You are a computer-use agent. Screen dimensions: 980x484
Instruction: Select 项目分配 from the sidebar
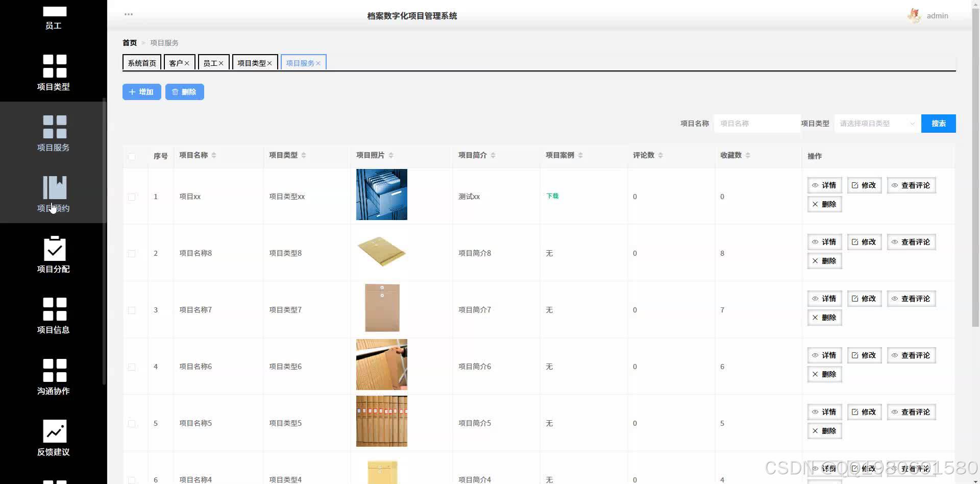[x=53, y=255]
